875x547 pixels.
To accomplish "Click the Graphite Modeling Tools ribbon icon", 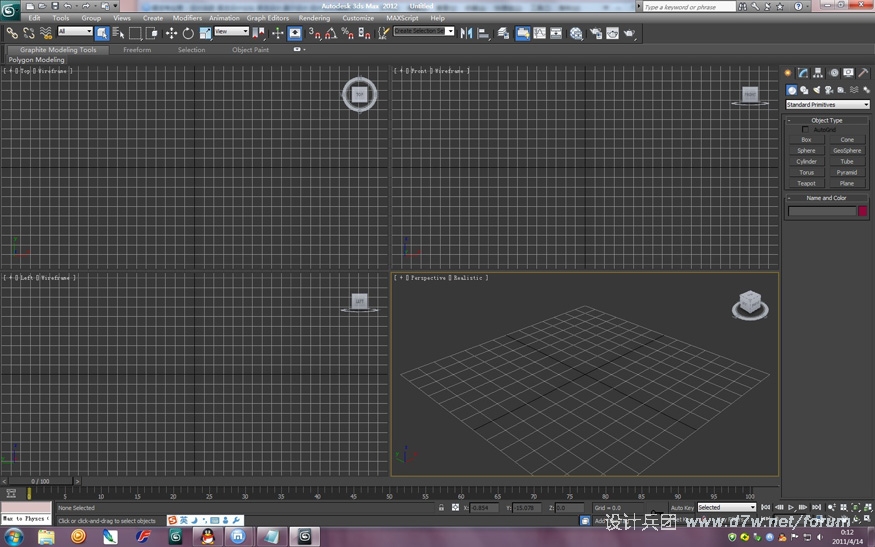I will 523,33.
